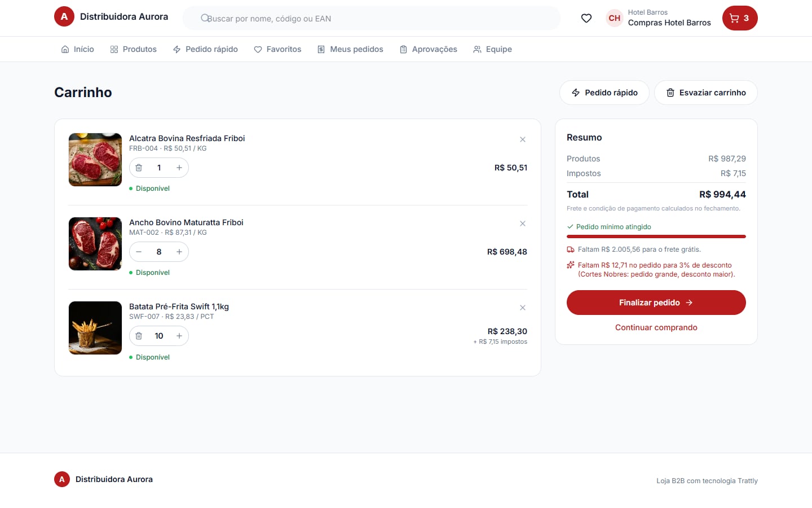
Task: Open Equipe in the navigation bar
Action: [493, 49]
